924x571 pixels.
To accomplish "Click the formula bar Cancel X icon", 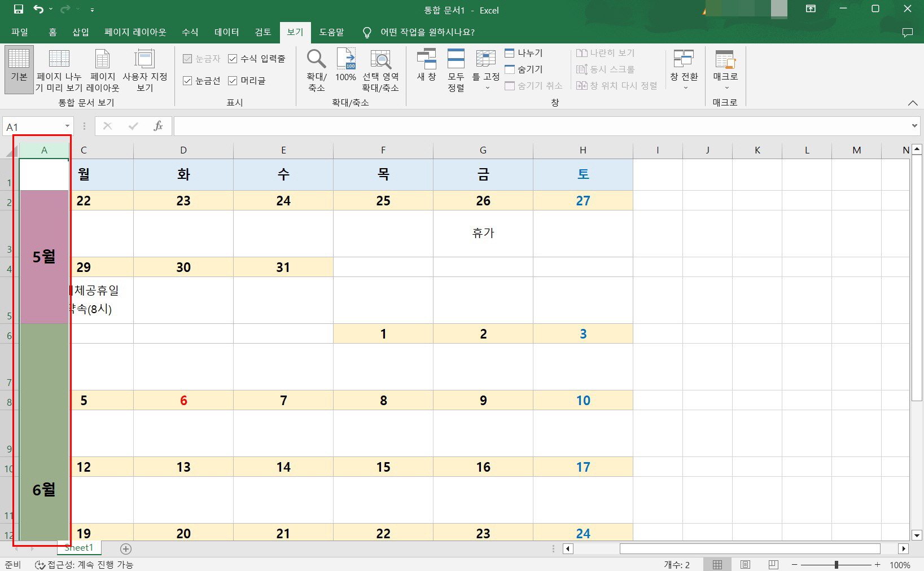I will (107, 126).
